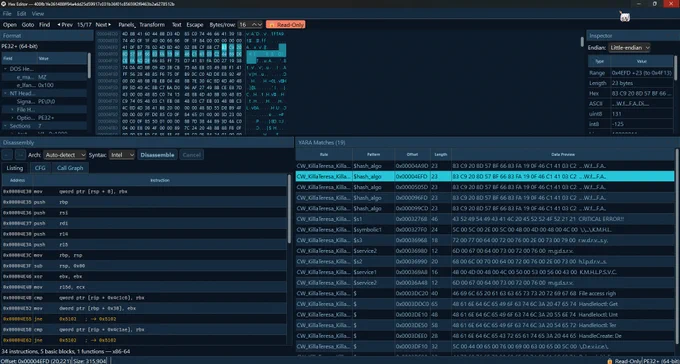Click the Text toolbar button

177,25
